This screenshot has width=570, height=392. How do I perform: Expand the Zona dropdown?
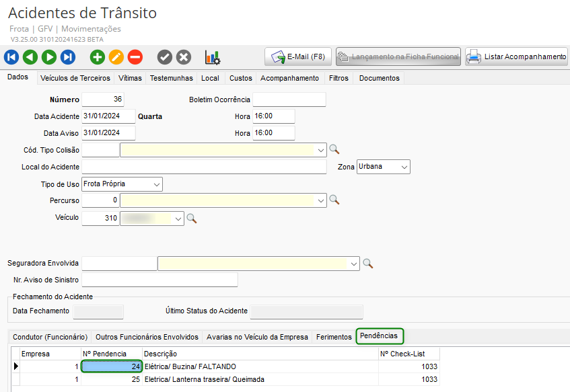coord(404,167)
